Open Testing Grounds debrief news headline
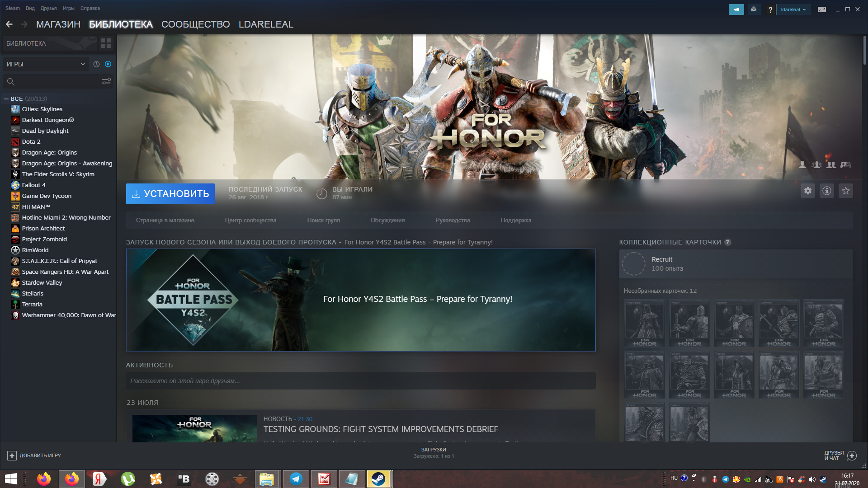The width and height of the screenshot is (868, 488). pyautogui.click(x=381, y=429)
